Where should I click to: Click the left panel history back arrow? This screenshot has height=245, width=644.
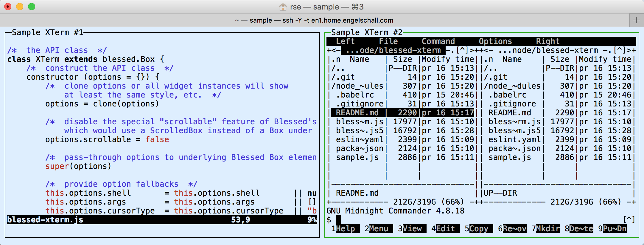(334, 50)
